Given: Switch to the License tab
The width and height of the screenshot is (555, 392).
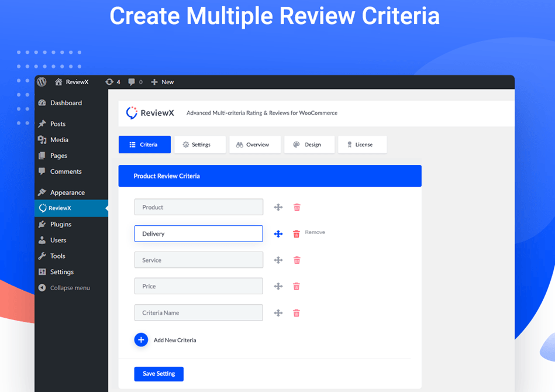Looking at the screenshot, I should [362, 145].
